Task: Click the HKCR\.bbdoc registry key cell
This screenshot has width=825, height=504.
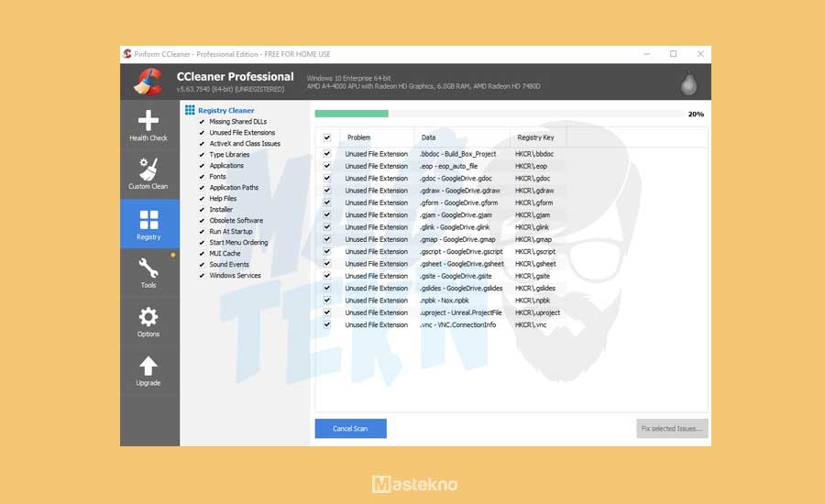Action: [x=534, y=154]
